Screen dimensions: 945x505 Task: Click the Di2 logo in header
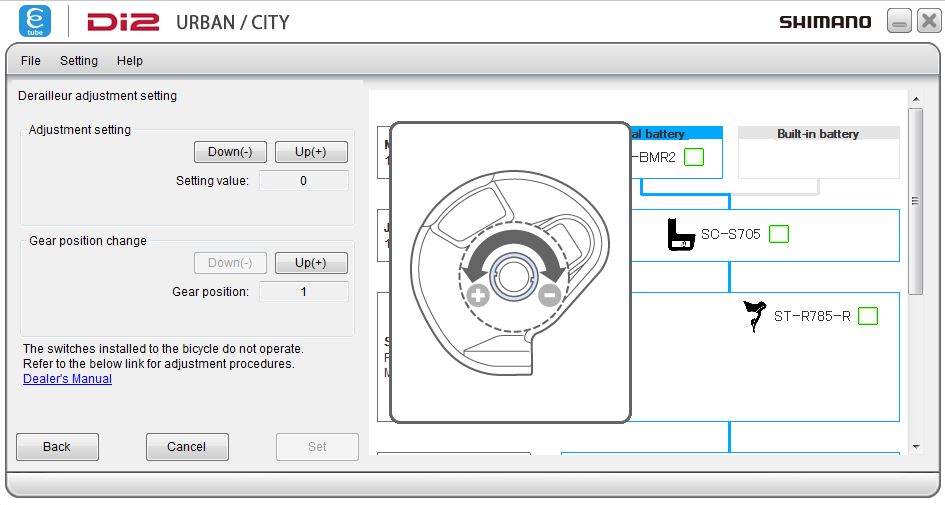pyautogui.click(x=123, y=22)
